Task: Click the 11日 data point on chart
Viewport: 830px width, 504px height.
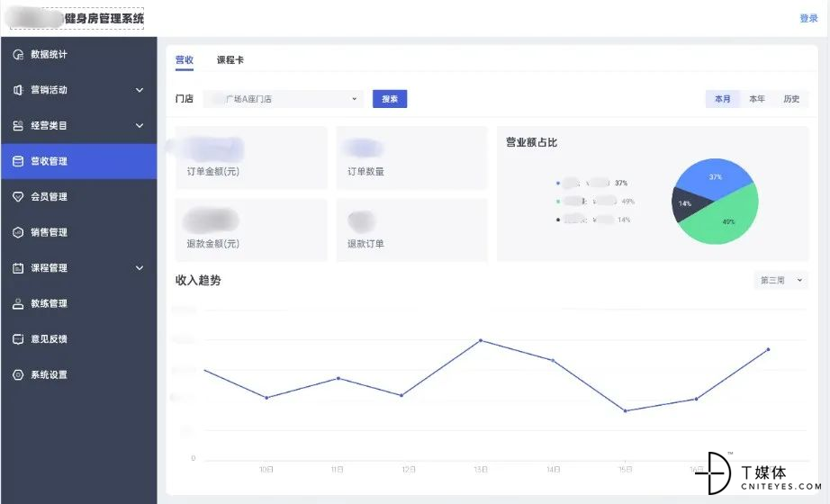Action: pyautogui.click(x=338, y=379)
